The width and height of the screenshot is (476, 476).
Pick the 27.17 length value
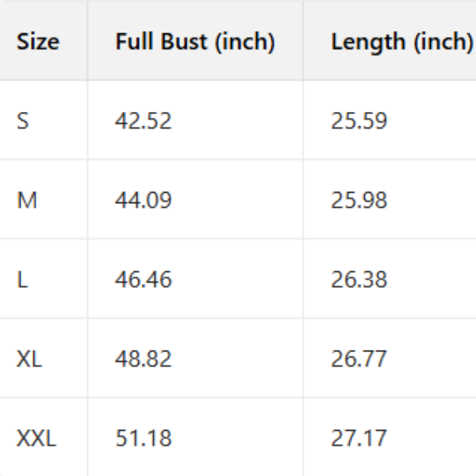coord(359,438)
